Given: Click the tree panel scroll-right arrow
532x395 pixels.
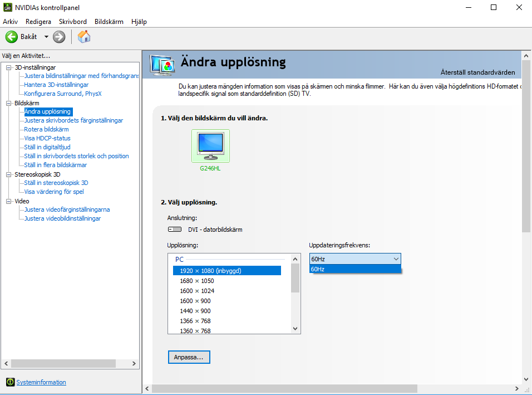Looking at the screenshot, I should [x=134, y=363].
